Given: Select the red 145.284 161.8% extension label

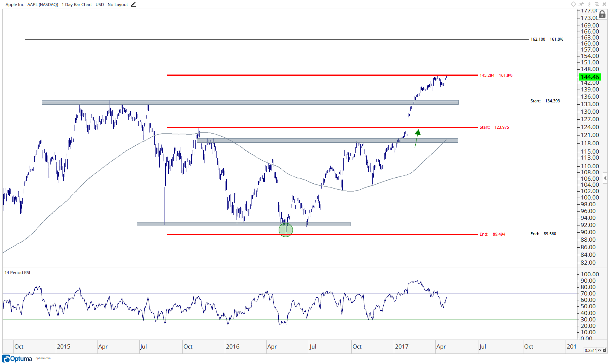Looking at the screenshot, I should click(x=496, y=75).
